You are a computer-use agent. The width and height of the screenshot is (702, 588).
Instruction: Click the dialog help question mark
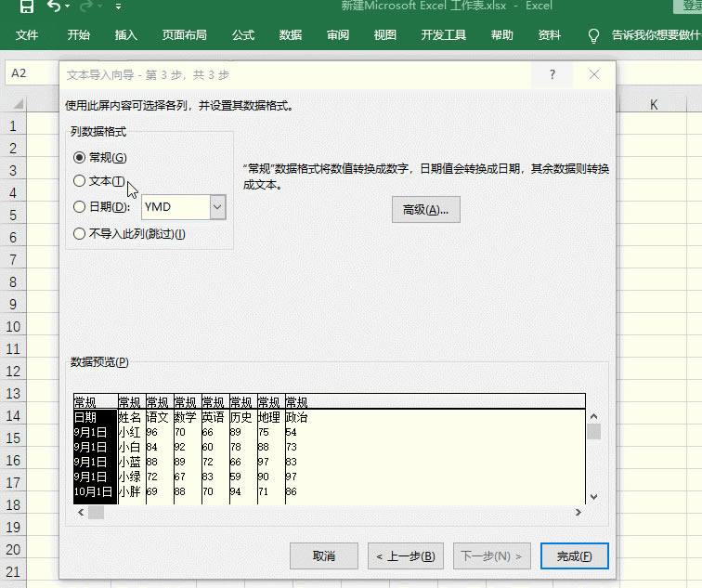pos(552,75)
